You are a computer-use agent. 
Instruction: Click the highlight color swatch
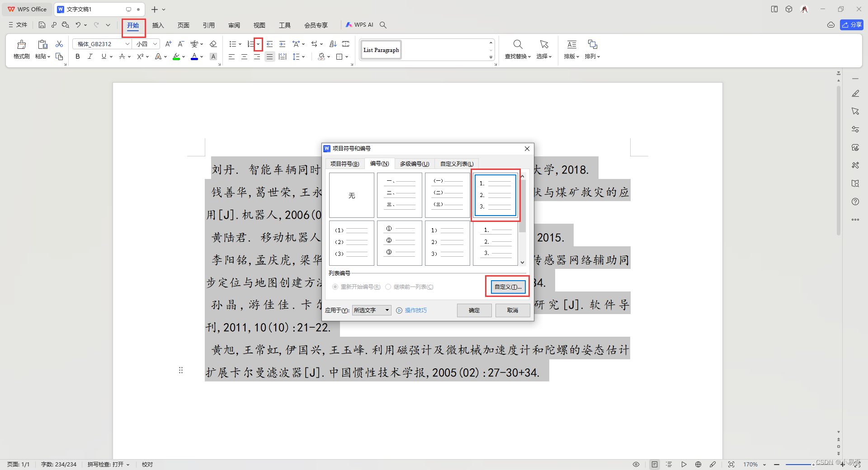point(176,56)
